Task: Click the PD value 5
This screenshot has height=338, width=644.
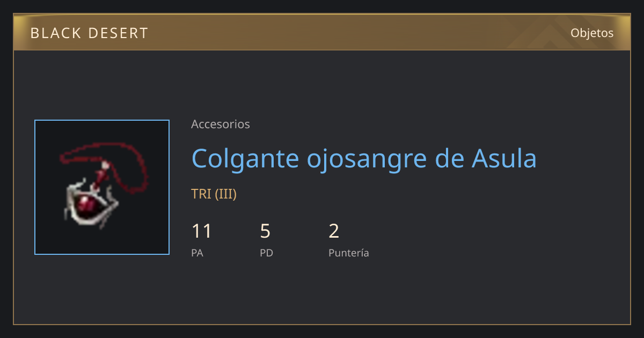Action: pos(265,231)
